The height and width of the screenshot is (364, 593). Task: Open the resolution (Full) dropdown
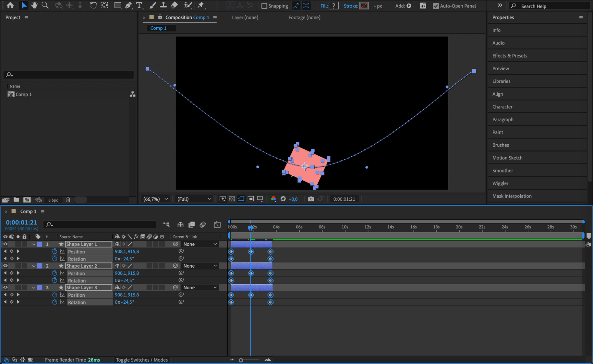[194, 199]
